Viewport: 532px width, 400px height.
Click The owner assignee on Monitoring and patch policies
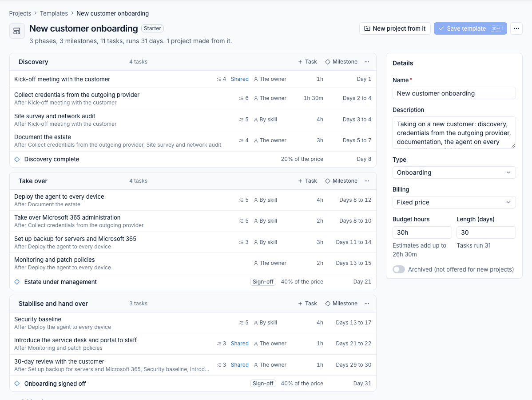[x=270, y=263]
